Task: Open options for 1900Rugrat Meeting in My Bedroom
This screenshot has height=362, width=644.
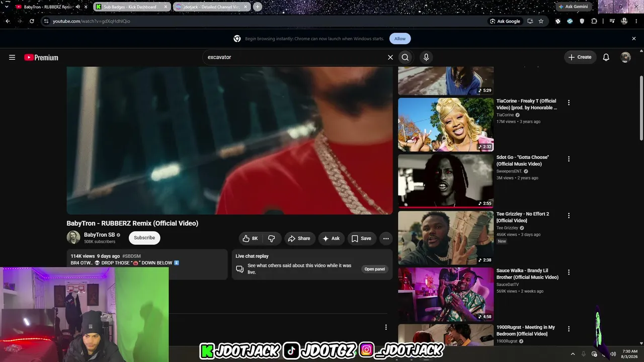Action: pos(569,329)
